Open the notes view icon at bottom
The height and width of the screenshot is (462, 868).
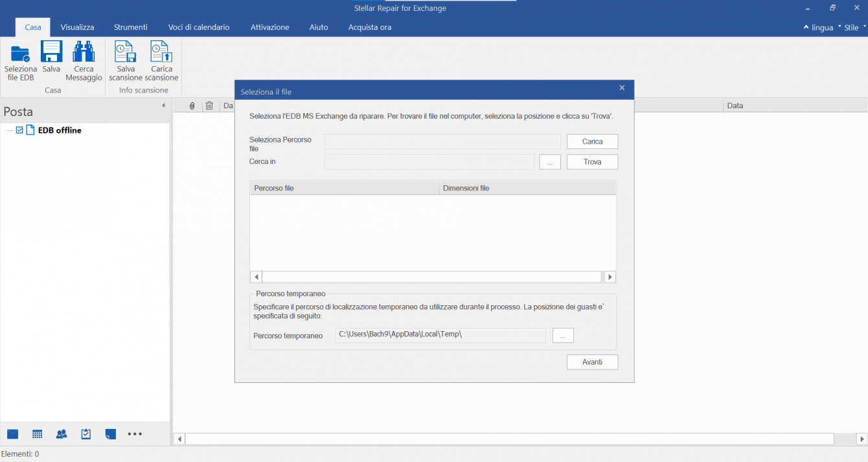click(x=110, y=433)
